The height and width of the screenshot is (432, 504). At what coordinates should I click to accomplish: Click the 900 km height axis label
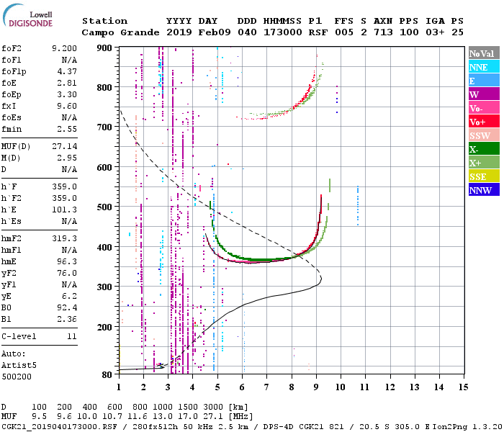pyautogui.click(x=104, y=48)
